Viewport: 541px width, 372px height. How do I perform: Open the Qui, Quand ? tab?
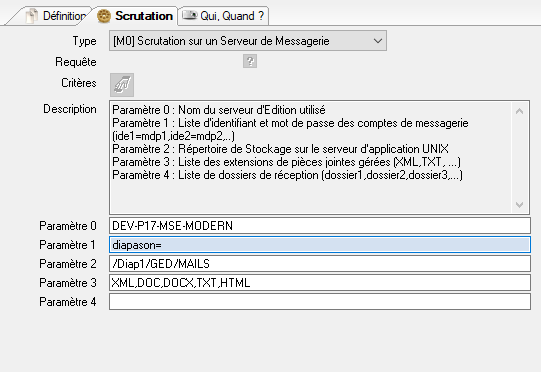pos(223,16)
